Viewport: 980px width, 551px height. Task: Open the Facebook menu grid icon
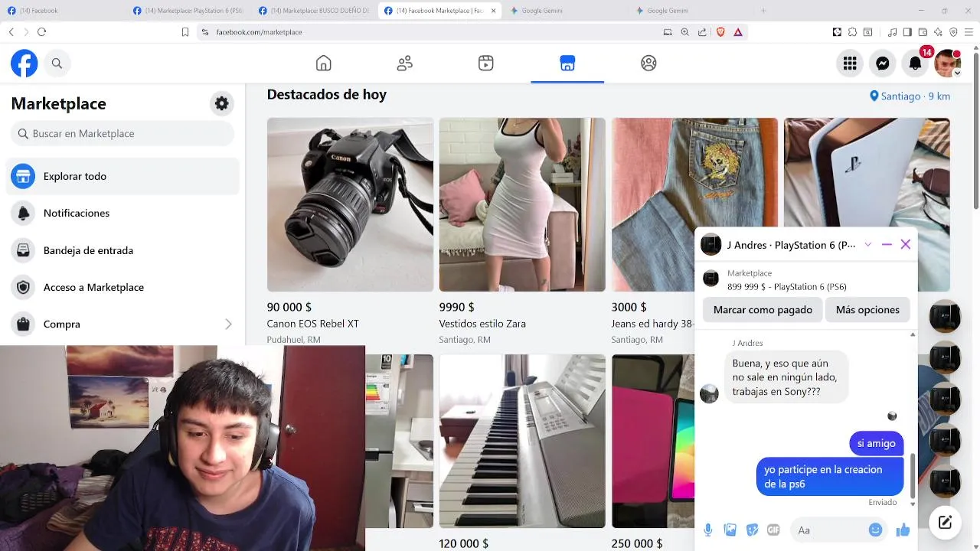850,64
